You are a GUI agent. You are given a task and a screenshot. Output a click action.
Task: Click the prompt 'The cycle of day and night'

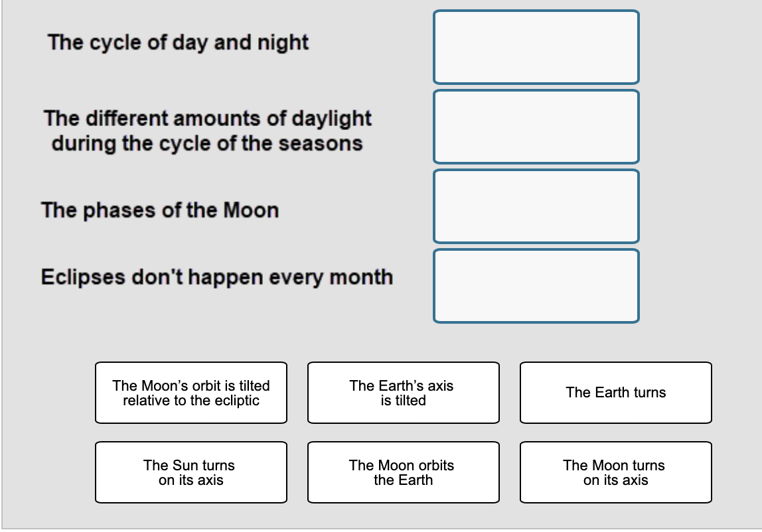(179, 42)
